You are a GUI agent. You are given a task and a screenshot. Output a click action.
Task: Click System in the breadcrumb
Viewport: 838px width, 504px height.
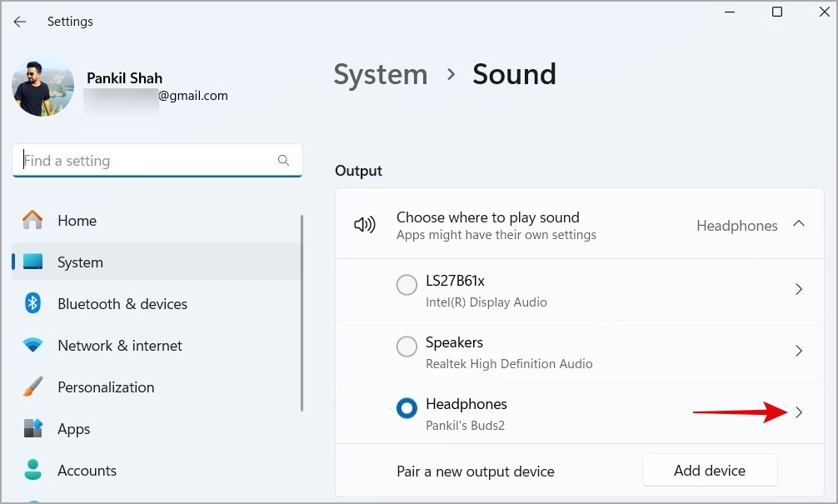coord(380,74)
